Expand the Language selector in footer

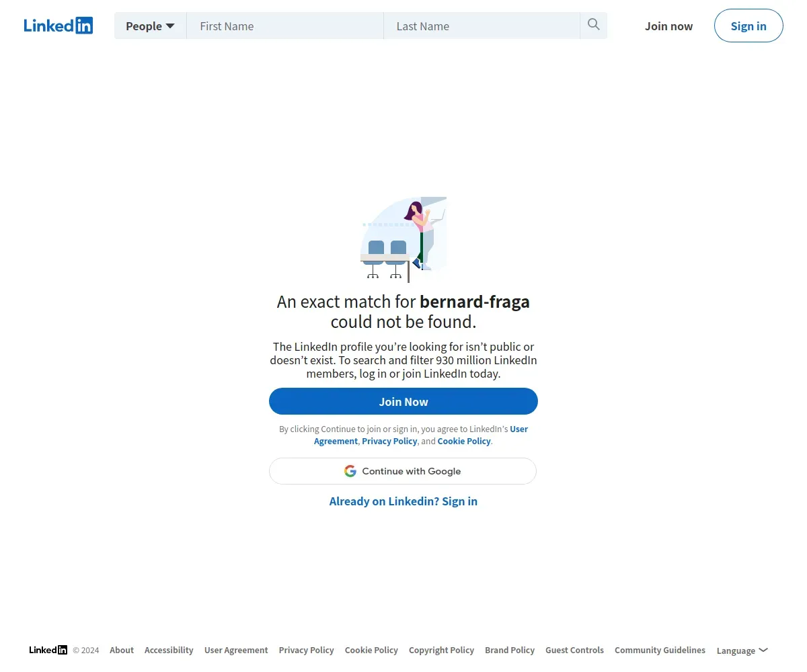pyautogui.click(x=742, y=650)
